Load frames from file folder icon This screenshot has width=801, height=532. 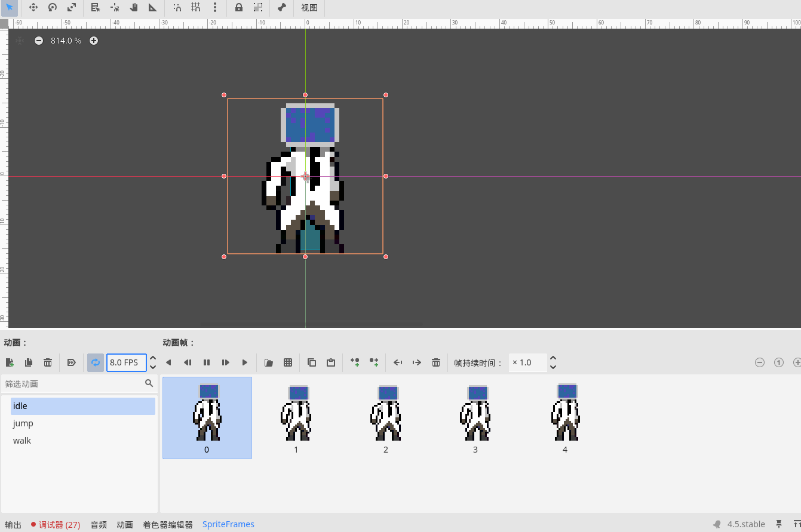click(269, 362)
